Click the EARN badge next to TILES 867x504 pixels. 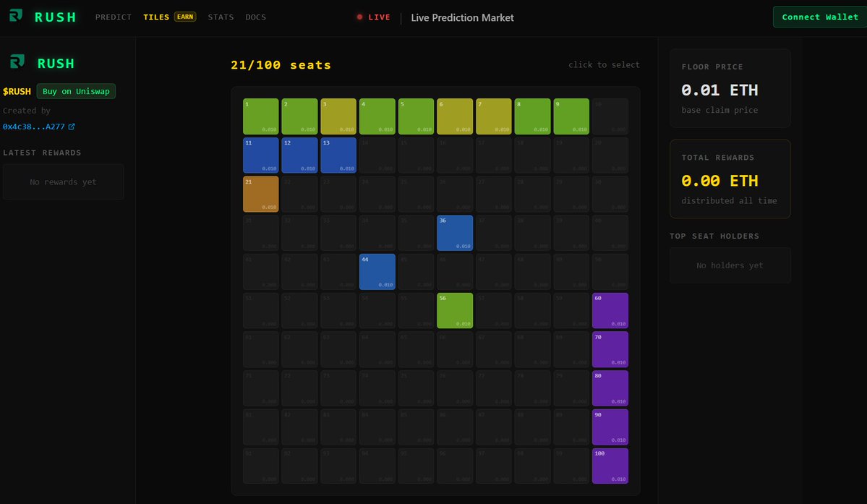point(185,17)
